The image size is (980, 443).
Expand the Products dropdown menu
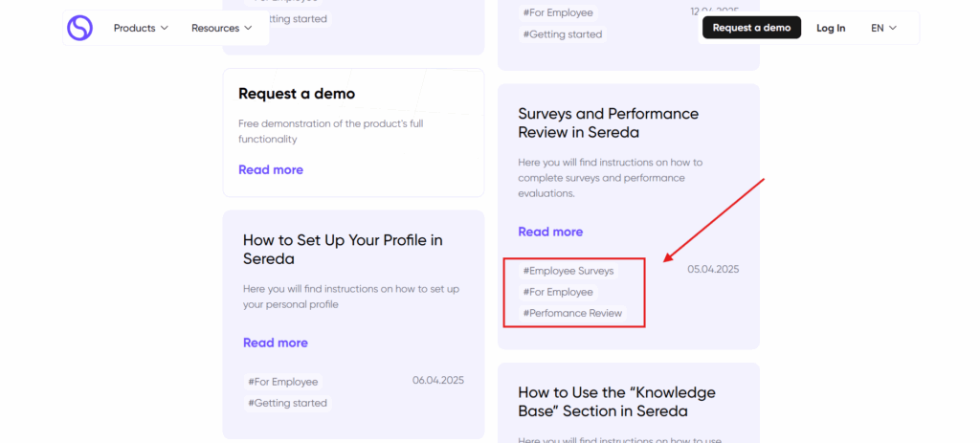coord(141,28)
